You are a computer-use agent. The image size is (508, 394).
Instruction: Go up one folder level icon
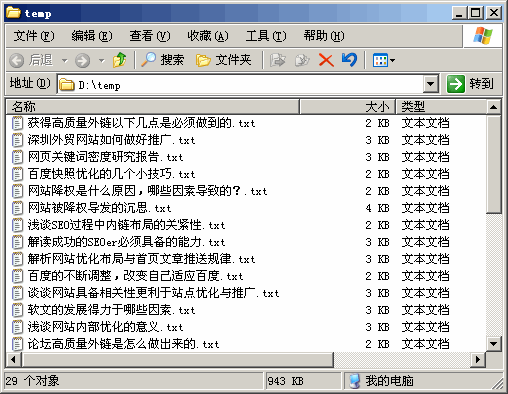(x=119, y=60)
